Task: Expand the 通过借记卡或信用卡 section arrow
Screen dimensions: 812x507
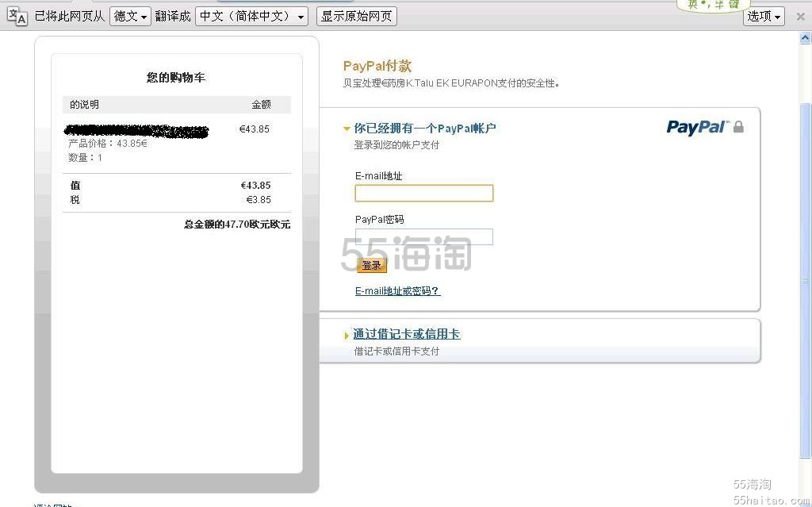Action: 347,335
